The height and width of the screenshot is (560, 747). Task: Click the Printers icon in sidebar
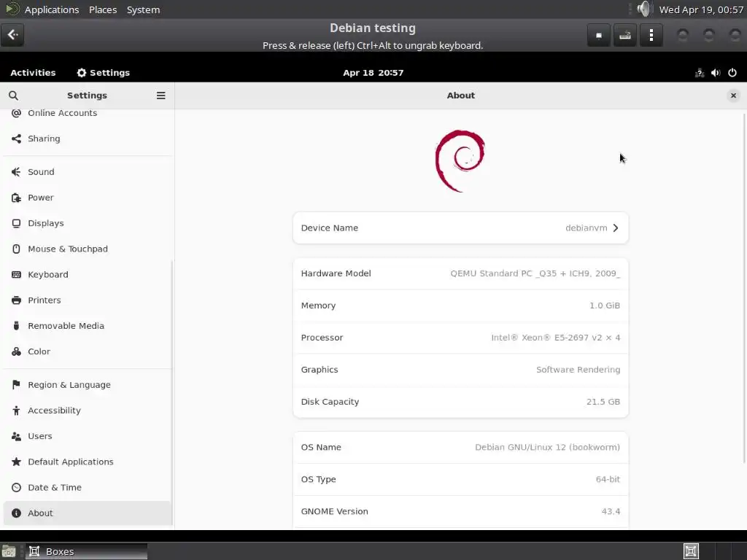(x=16, y=300)
